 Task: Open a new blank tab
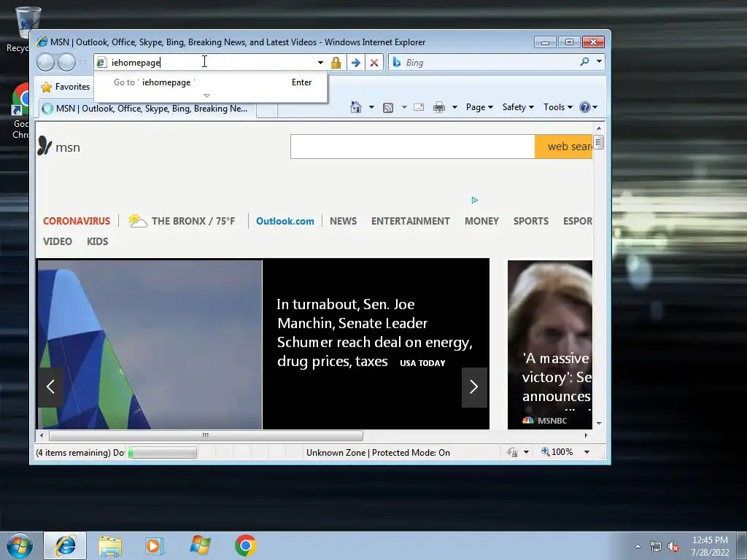click(267, 109)
